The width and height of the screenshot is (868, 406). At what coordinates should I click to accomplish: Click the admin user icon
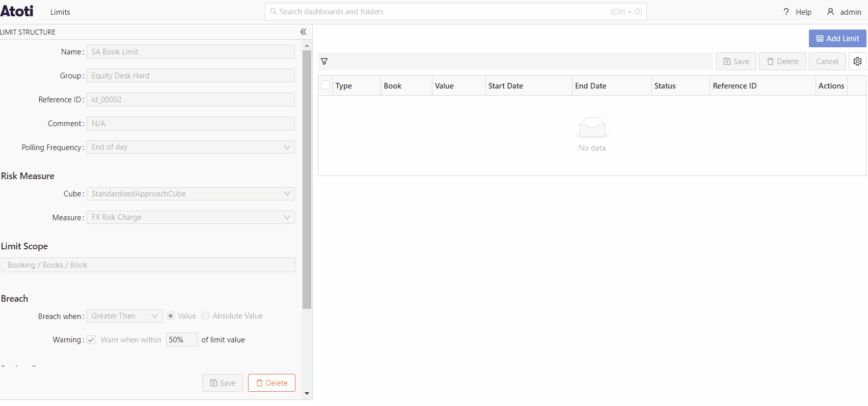tap(830, 12)
